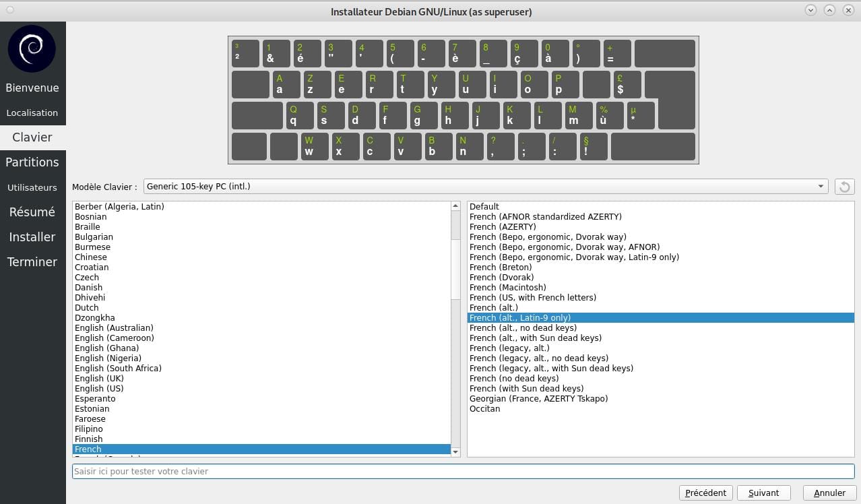Click the £ $ key in preview
The image size is (861, 504).
tap(627, 85)
